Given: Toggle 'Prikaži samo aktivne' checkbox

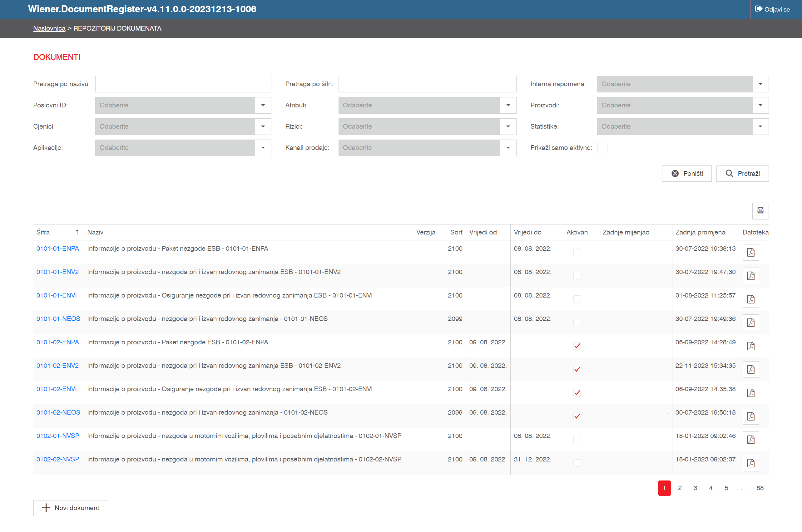Looking at the screenshot, I should (x=602, y=148).
